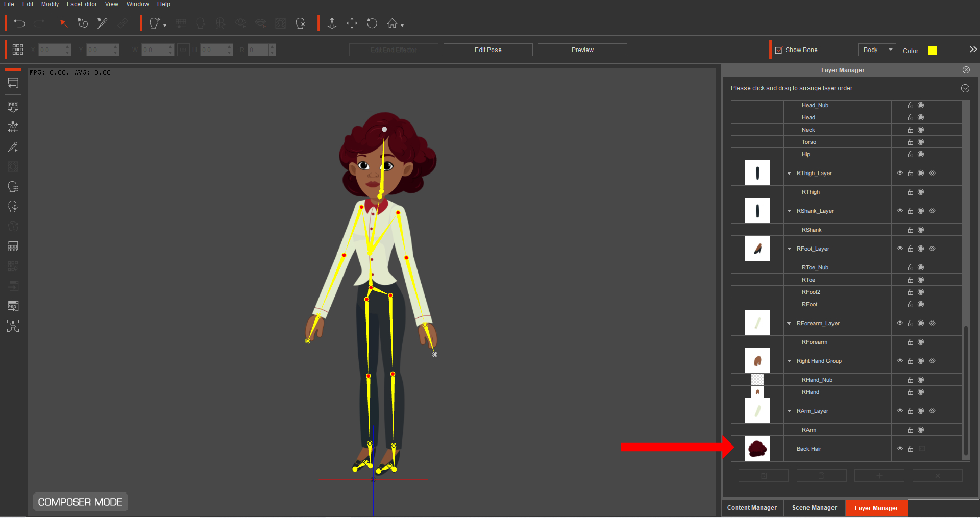Select the Back Hair thumbnail
The height and width of the screenshot is (518, 980).
[757, 449]
